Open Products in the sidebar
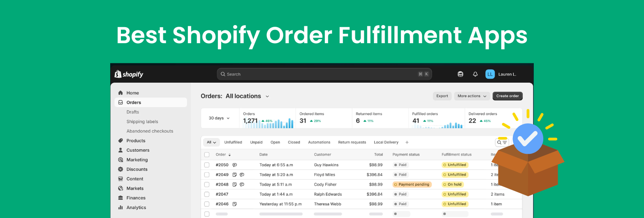The height and width of the screenshot is (218, 644). tap(136, 141)
